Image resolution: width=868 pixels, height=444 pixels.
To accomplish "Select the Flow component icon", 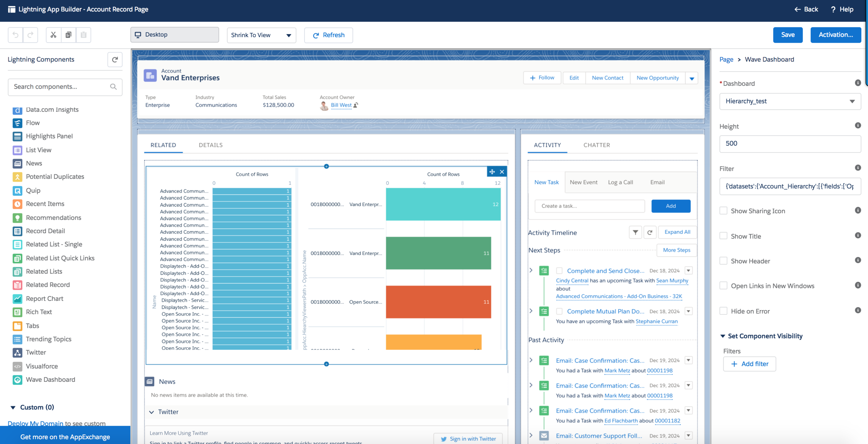I will coord(17,123).
